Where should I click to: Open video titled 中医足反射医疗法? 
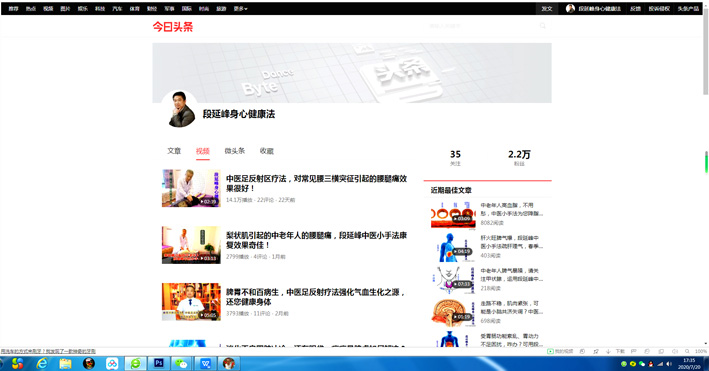(x=316, y=183)
